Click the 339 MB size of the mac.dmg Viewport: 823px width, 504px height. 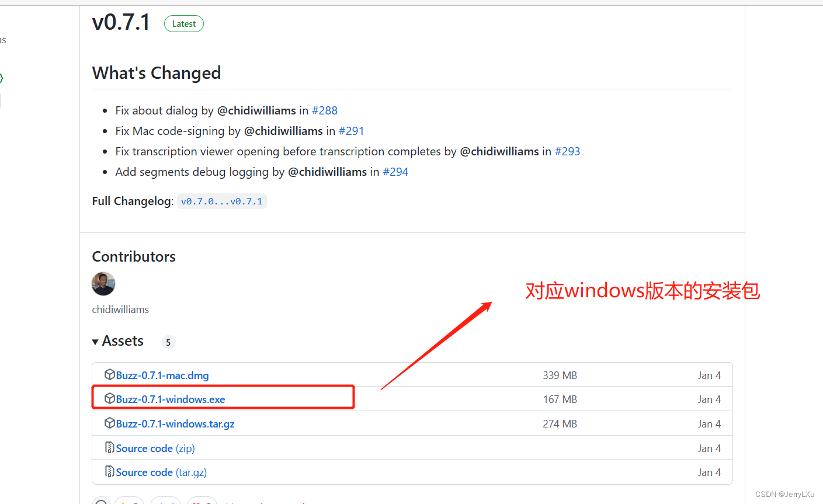pyautogui.click(x=560, y=375)
